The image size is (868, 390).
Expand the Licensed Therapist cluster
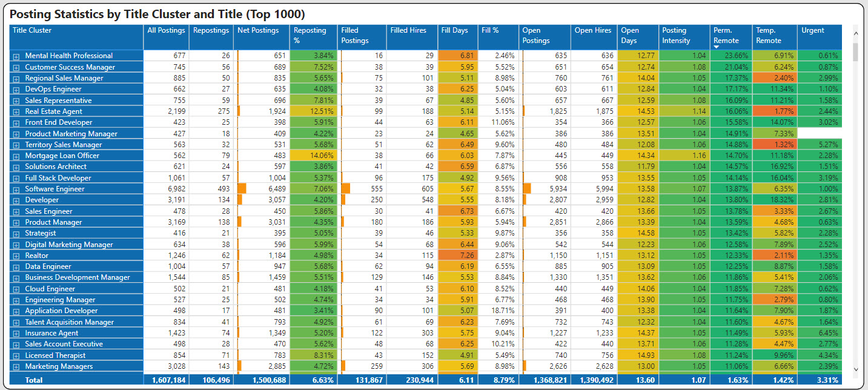16,356
